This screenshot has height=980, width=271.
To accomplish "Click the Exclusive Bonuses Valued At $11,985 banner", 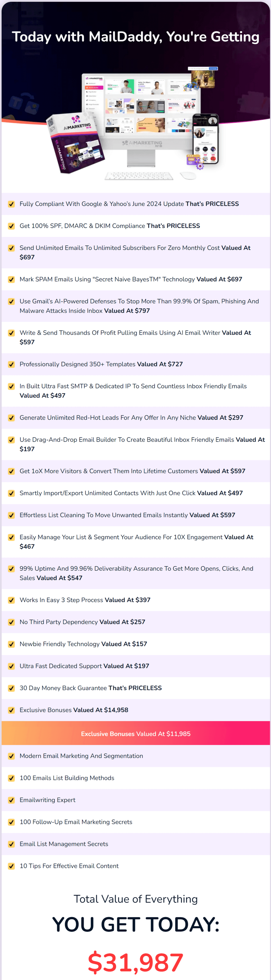I will [x=135, y=733].
